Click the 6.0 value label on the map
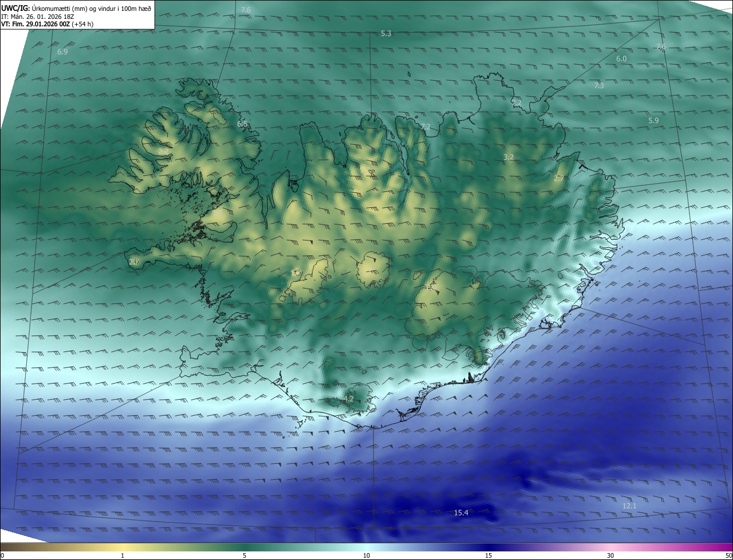Screen dimensions: 733x560 (x=621, y=59)
